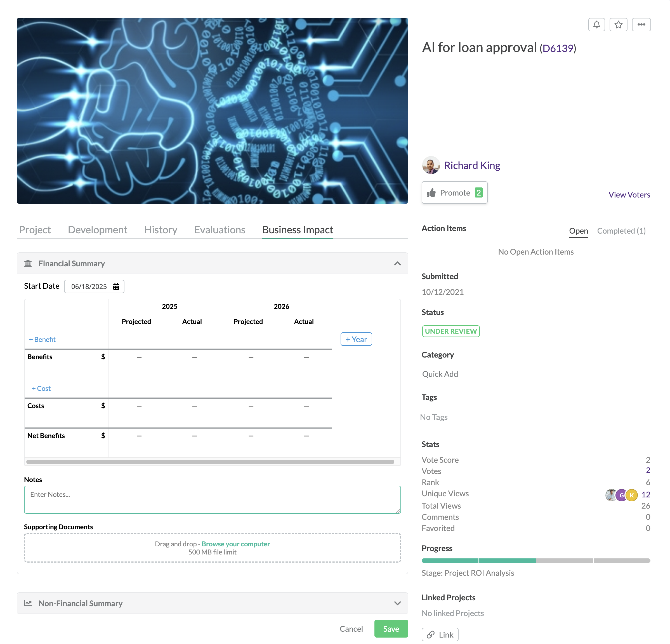Click the purple G viewer avatar
This screenshot has width=670, height=644.
(x=621, y=495)
